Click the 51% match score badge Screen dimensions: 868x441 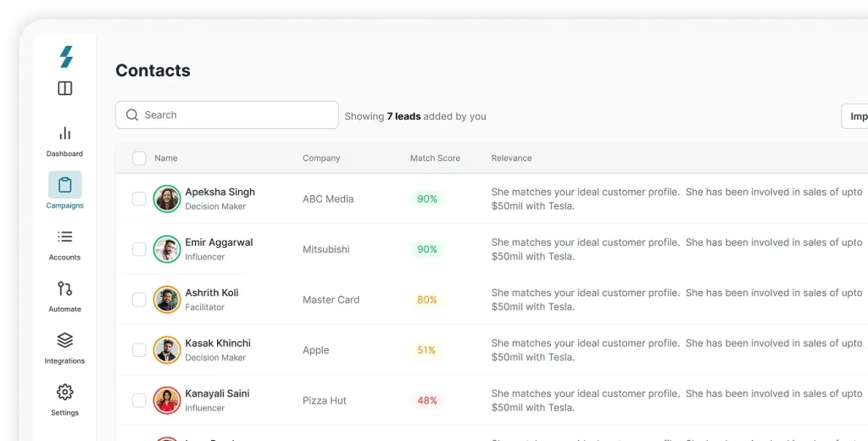427,350
